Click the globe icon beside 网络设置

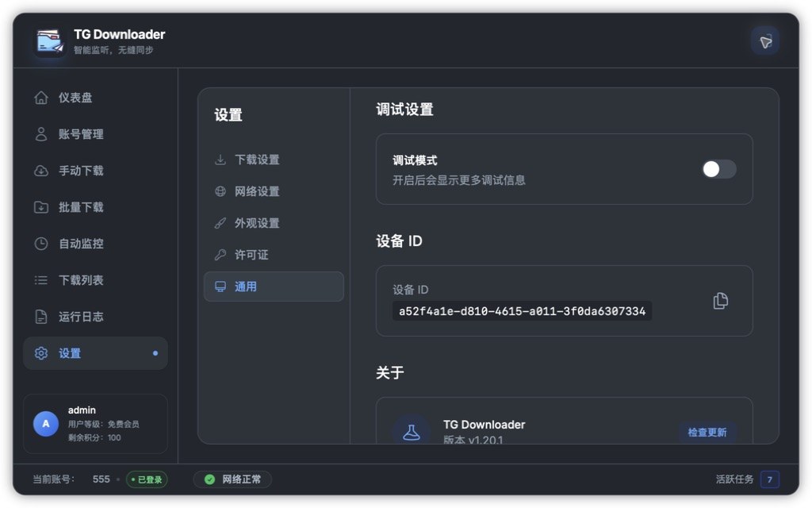click(220, 191)
